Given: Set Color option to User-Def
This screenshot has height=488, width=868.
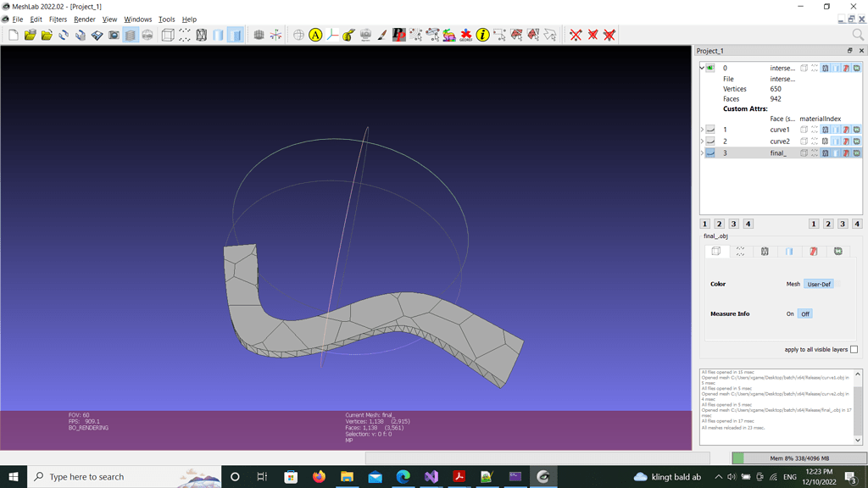Looking at the screenshot, I should pyautogui.click(x=819, y=284).
